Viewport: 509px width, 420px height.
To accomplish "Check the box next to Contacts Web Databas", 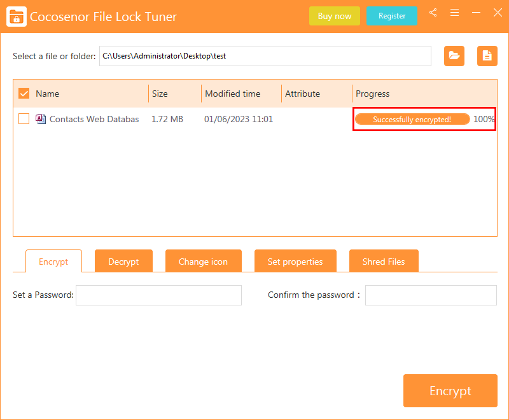I will click(x=24, y=119).
